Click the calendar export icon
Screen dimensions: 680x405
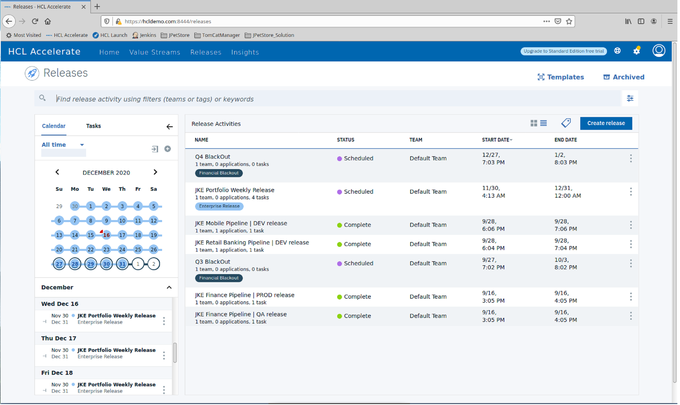(155, 149)
